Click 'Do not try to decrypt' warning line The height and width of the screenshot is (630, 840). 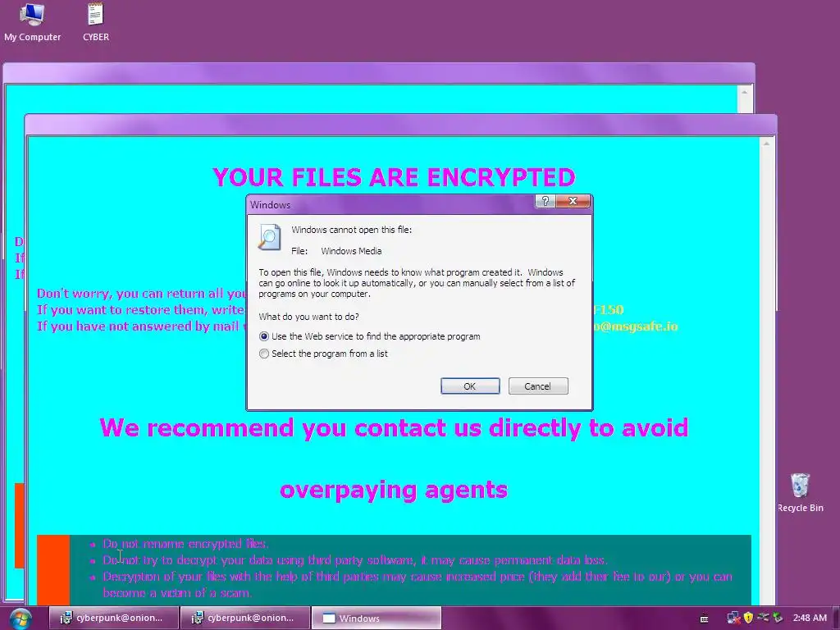tap(356, 560)
